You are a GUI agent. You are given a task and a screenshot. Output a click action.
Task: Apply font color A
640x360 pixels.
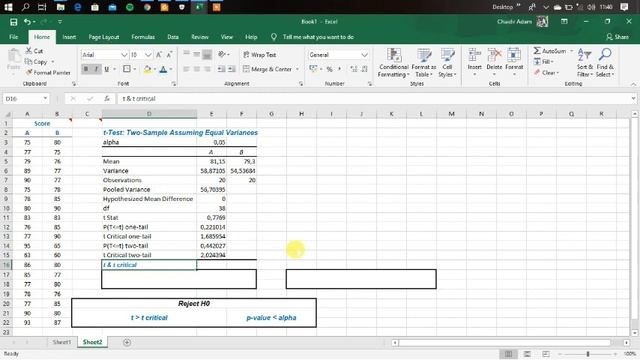click(x=163, y=69)
